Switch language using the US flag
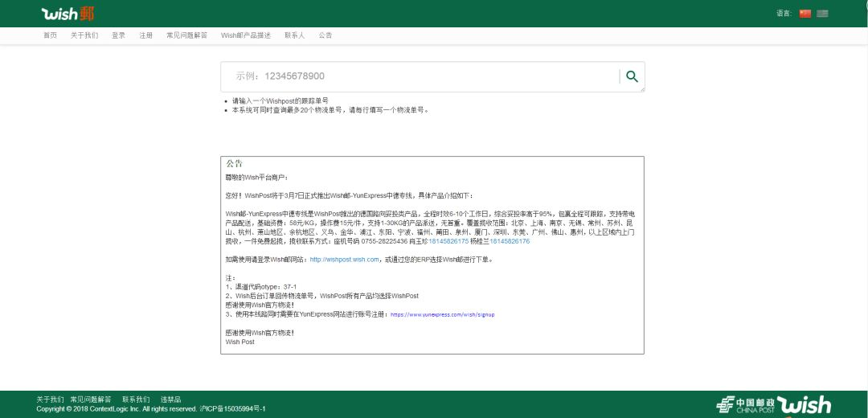This screenshot has width=868, height=418. click(x=822, y=14)
